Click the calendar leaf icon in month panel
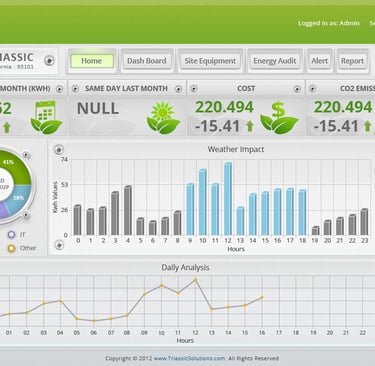 [46, 117]
